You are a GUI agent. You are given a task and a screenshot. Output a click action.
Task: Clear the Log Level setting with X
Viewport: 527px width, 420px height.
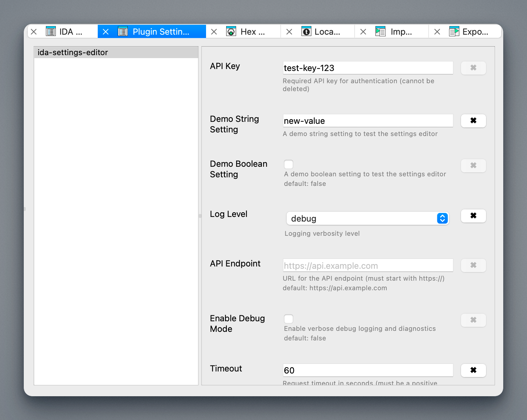click(473, 216)
